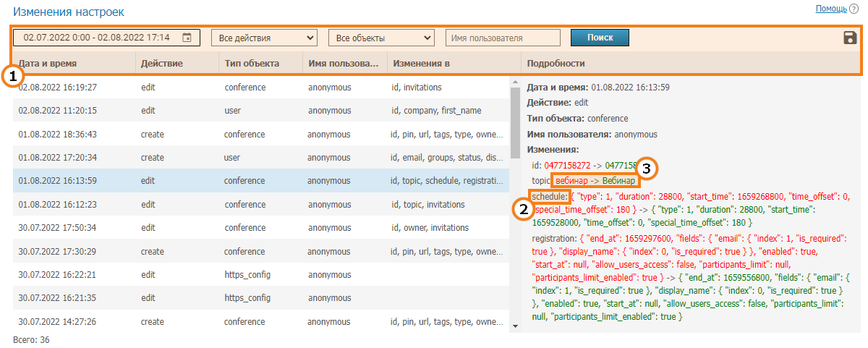
Task: Open the calendar picker in date field
Action: [x=187, y=38]
